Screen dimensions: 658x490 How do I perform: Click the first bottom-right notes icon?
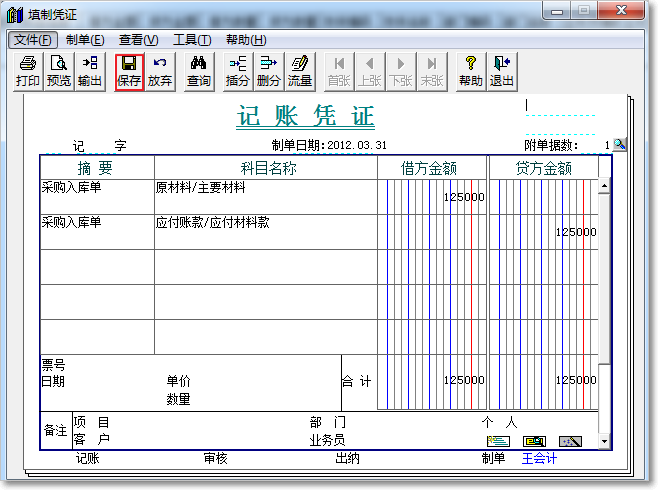(498, 441)
